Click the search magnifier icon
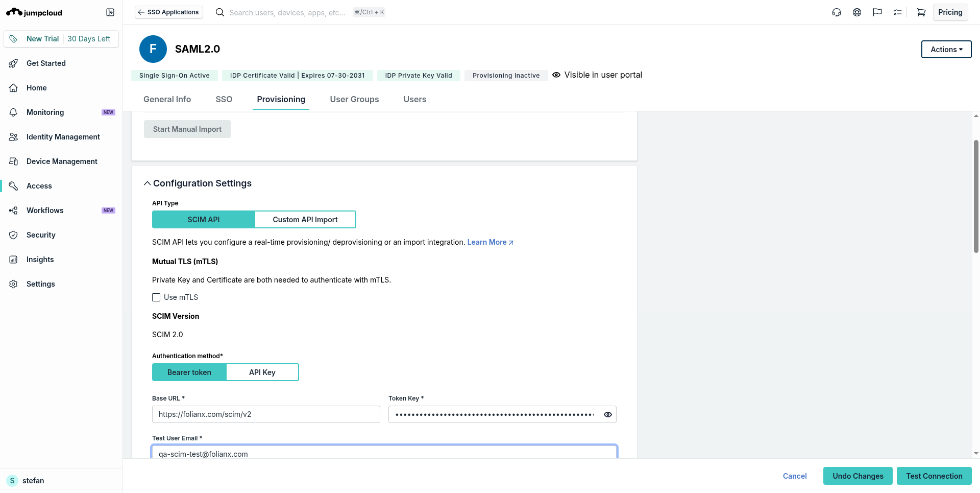Screen dimensions: 980x493 (220, 12)
